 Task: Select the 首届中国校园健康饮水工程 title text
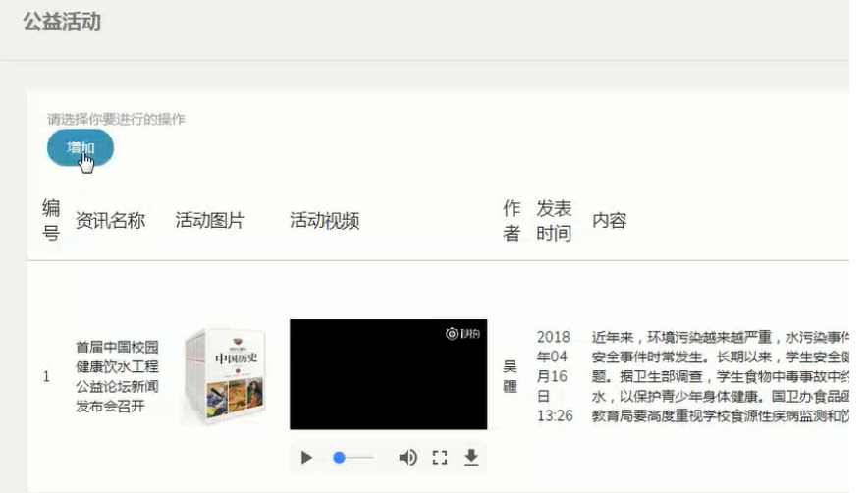(118, 377)
